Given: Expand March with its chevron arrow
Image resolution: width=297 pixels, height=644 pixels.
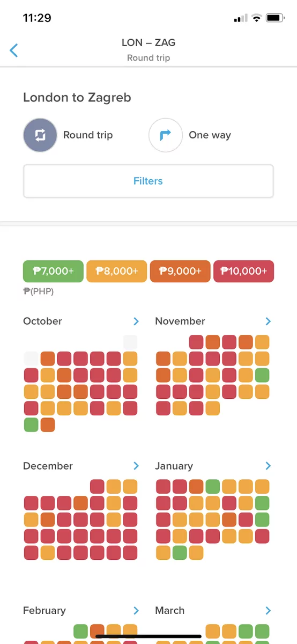Looking at the screenshot, I should pyautogui.click(x=268, y=610).
